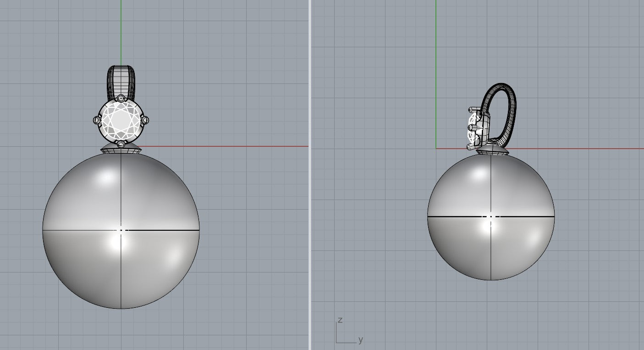
Task: Select the bottom prong of the gem setting
Action: point(121,144)
